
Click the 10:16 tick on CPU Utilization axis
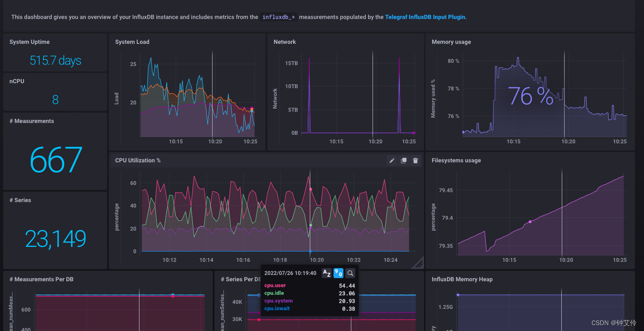pyautogui.click(x=243, y=260)
